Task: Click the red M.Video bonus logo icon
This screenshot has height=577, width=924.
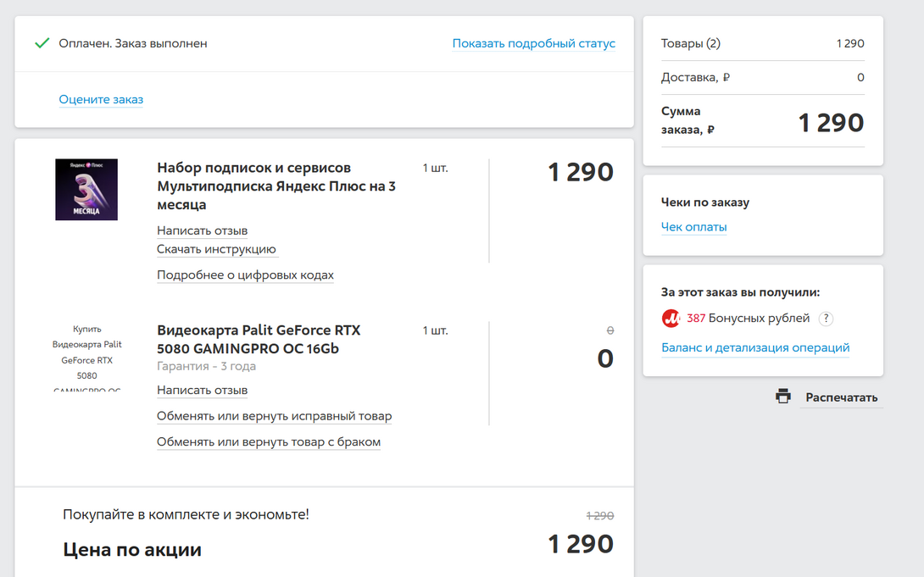Action: click(x=671, y=319)
